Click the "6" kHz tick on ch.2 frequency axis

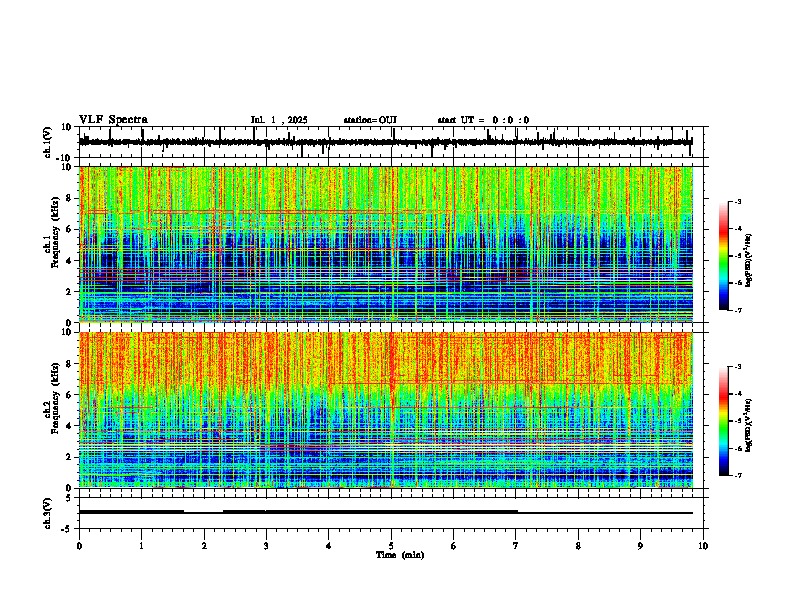click(x=70, y=395)
